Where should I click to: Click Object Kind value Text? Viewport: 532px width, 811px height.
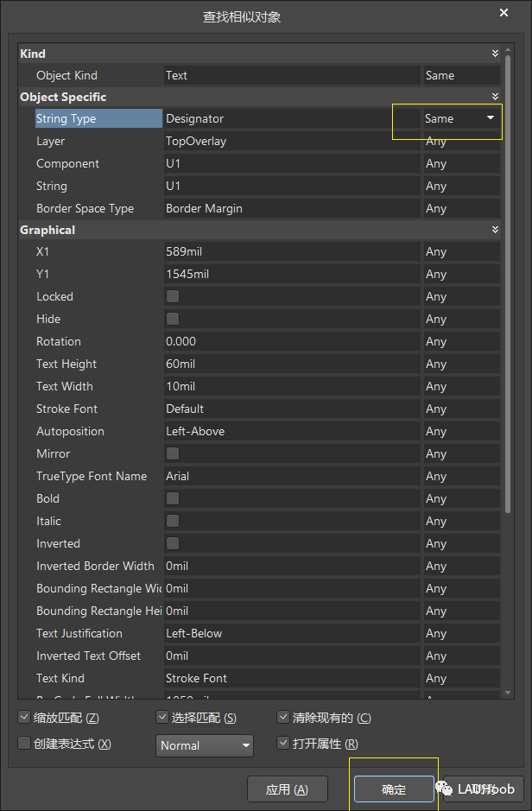tap(292, 75)
